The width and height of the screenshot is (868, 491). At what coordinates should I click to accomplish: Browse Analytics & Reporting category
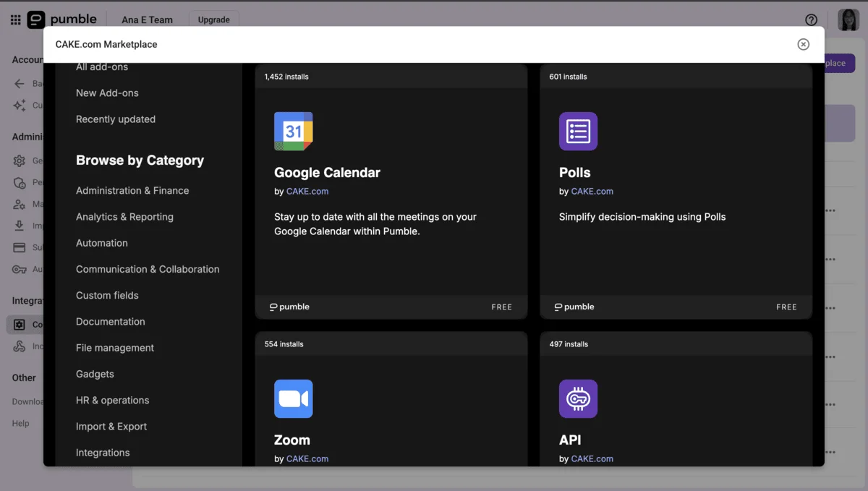point(124,217)
